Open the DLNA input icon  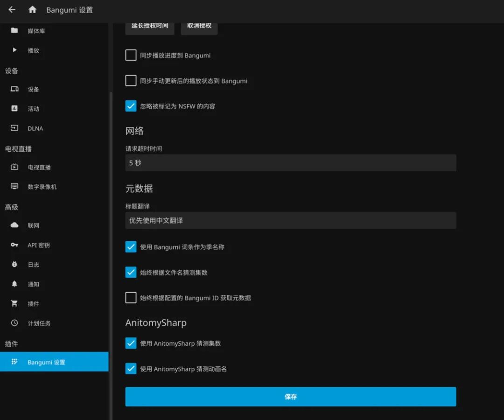14,128
